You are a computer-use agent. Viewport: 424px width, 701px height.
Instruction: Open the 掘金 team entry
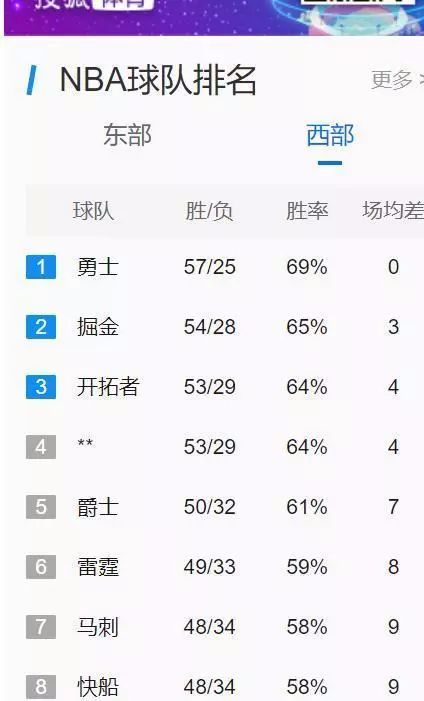pos(98,327)
